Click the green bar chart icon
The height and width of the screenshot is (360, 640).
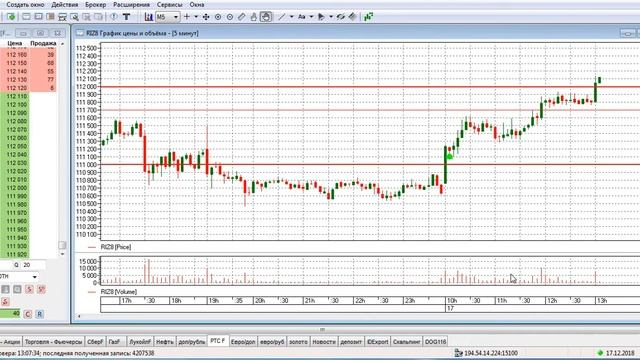pyautogui.click(x=369, y=17)
